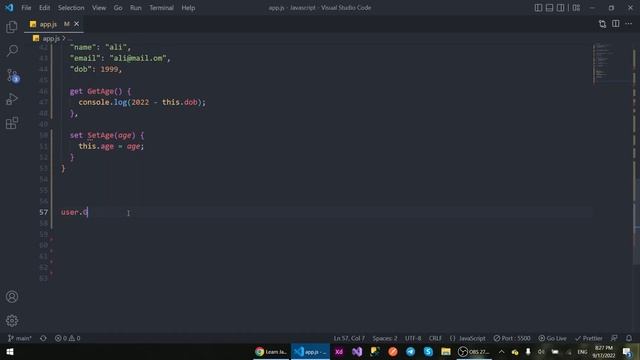Click the VS Code logo in title bar

(9, 8)
